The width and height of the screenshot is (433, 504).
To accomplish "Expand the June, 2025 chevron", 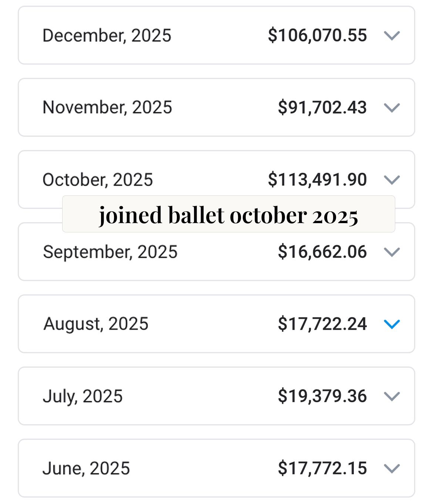I will 392,468.
